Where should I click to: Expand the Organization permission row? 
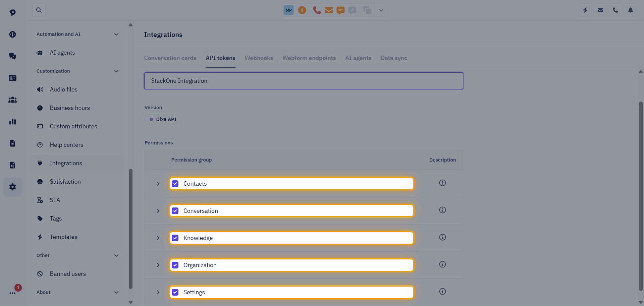pos(158,265)
